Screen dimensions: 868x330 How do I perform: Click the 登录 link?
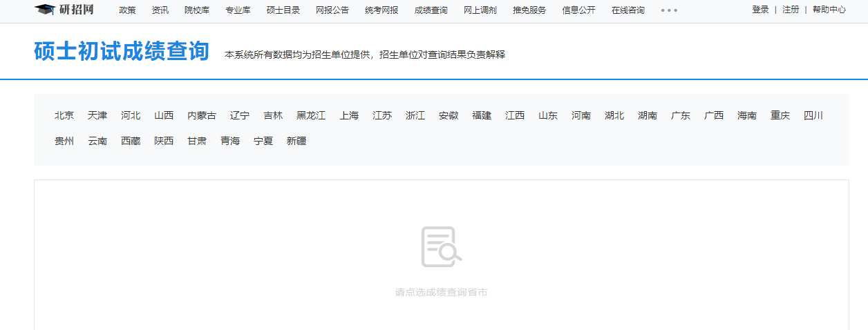760,10
